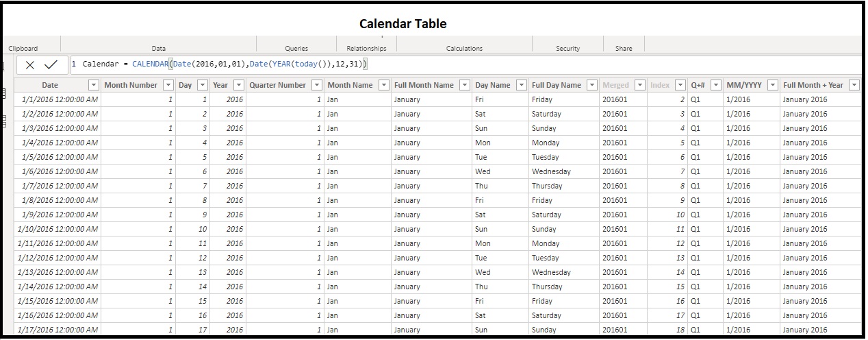
Task: Click the Calculations ribbon group label
Action: [x=464, y=48]
